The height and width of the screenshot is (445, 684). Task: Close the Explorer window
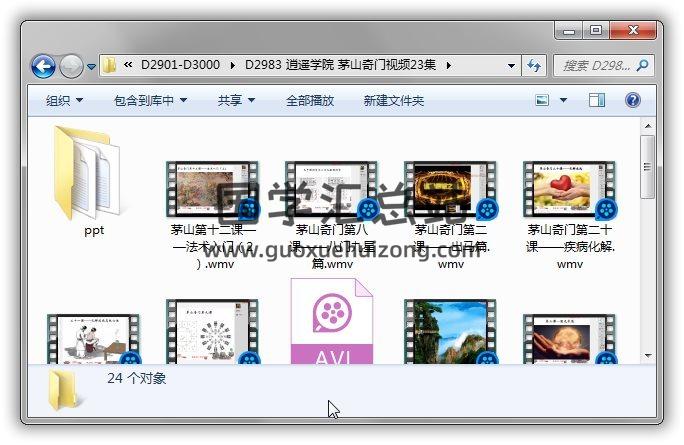point(633,31)
